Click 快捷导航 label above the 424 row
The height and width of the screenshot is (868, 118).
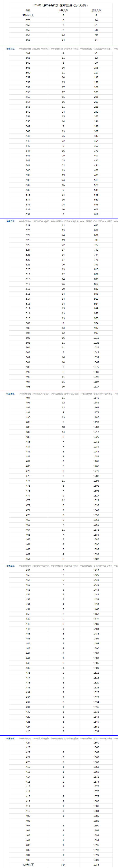[10, 738]
